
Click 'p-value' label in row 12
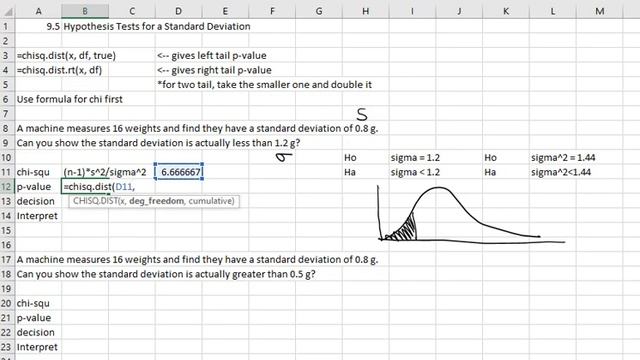coord(34,187)
